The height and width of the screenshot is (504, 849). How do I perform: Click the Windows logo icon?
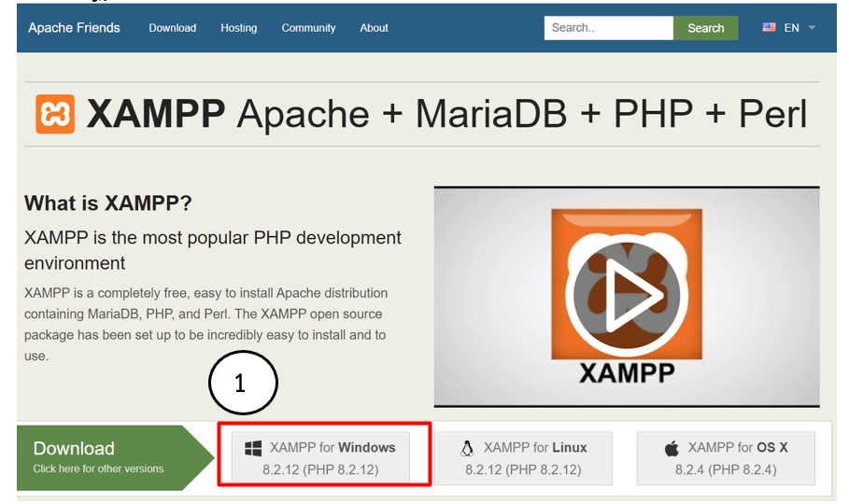pyautogui.click(x=253, y=449)
